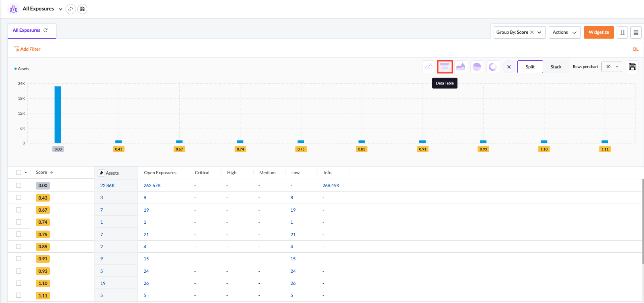Open 262.67K open exposures link
The image size is (644, 303).
tap(152, 186)
